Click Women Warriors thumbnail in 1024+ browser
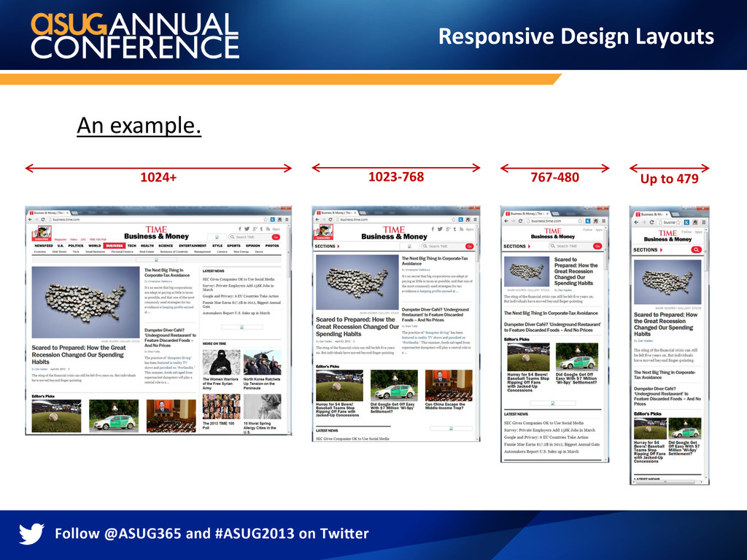 (222, 362)
